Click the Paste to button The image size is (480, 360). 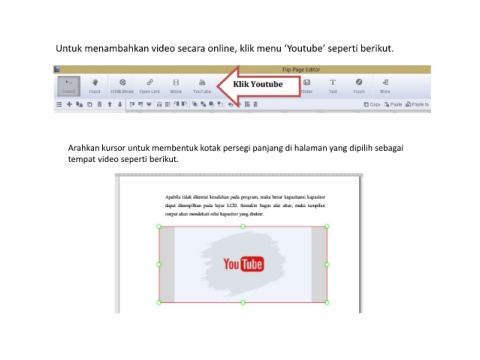coord(417,104)
